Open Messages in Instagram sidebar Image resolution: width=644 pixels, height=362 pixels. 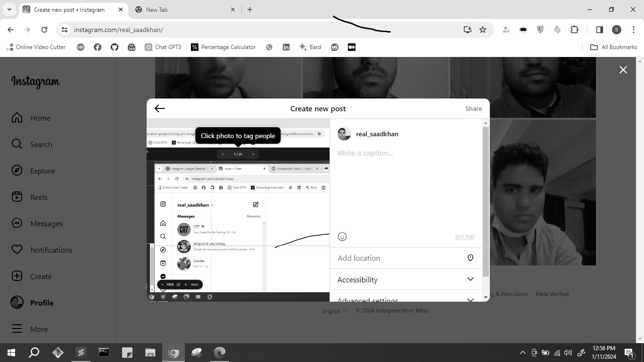point(37,223)
